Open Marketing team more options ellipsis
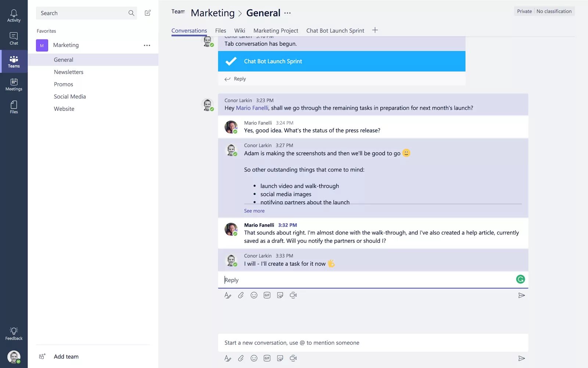This screenshot has width=588, height=368. click(147, 45)
